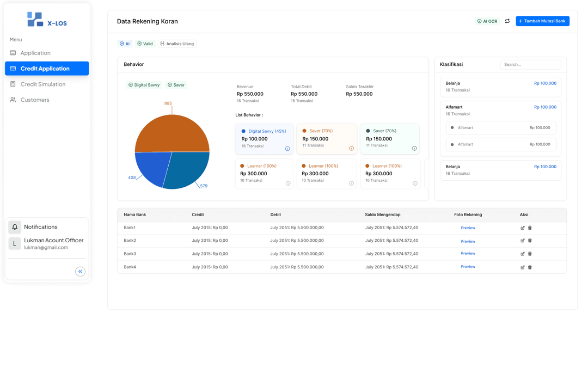The image size is (588, 380).
Task: Click the X-LOS logo
Action: pyautogui.click(x=47, y=20)
